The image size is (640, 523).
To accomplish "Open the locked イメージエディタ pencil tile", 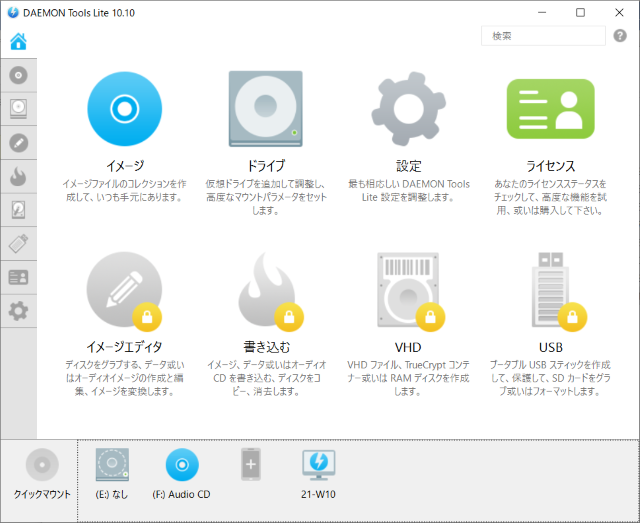I will click(x=124, y=290).
